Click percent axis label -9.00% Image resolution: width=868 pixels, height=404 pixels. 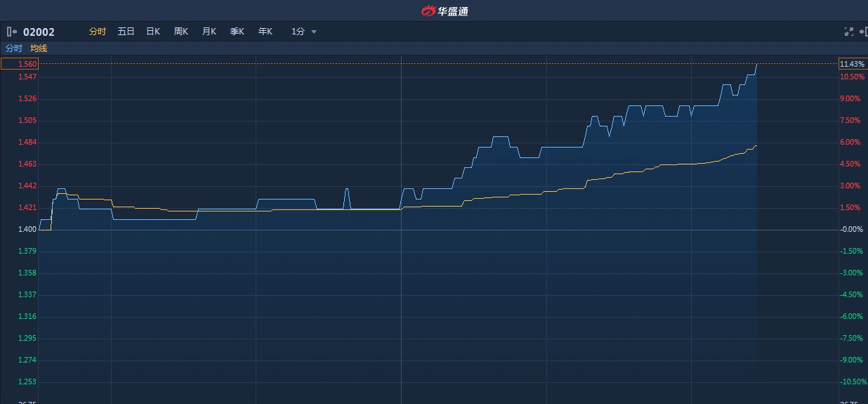(852, 360)
